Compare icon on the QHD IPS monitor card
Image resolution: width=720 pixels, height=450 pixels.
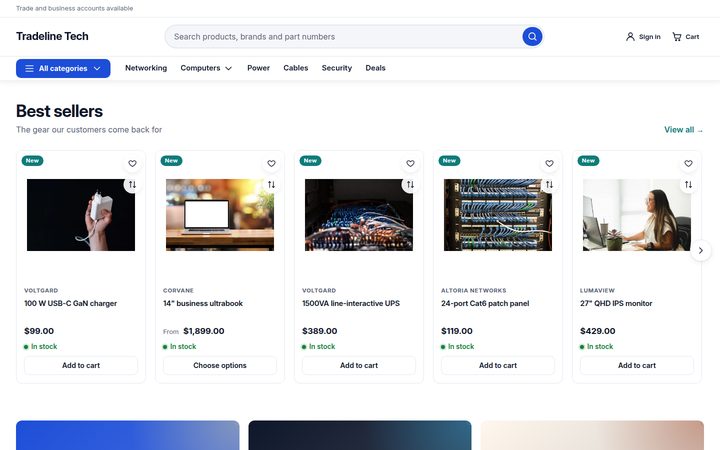(x=688, y=185)
